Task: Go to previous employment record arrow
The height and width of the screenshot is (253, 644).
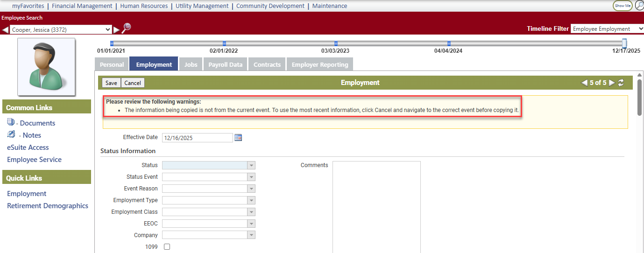Action: tap(584, 83)
